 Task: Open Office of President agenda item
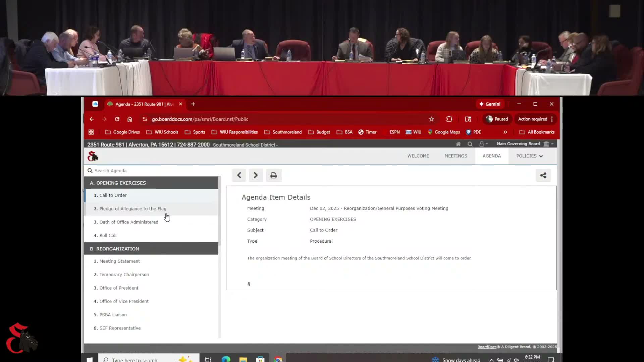coord(119,288)
